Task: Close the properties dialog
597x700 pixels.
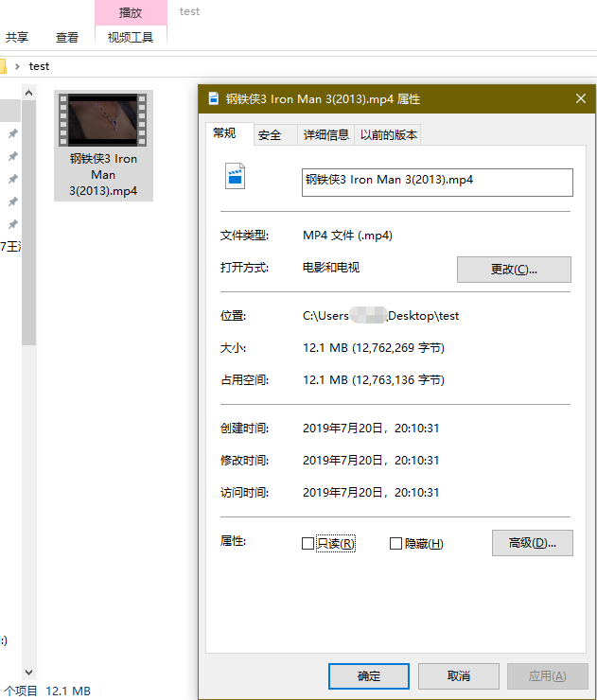Action: [581, 98]
